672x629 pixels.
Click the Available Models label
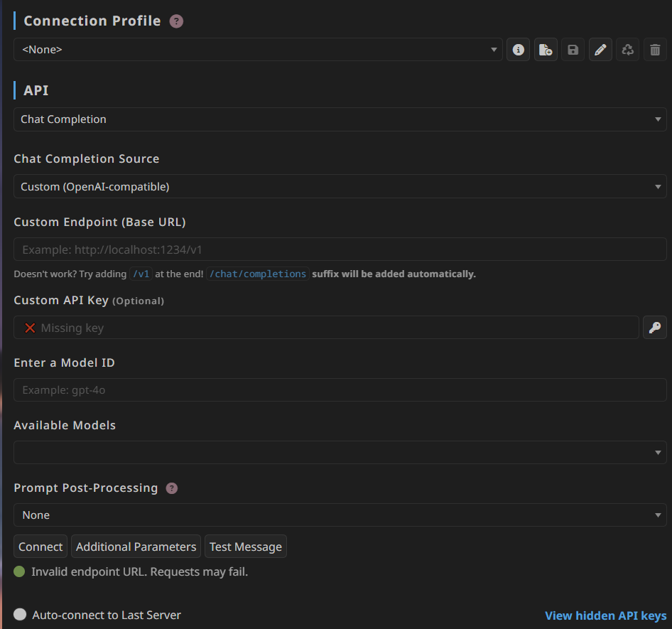point(65,425)
